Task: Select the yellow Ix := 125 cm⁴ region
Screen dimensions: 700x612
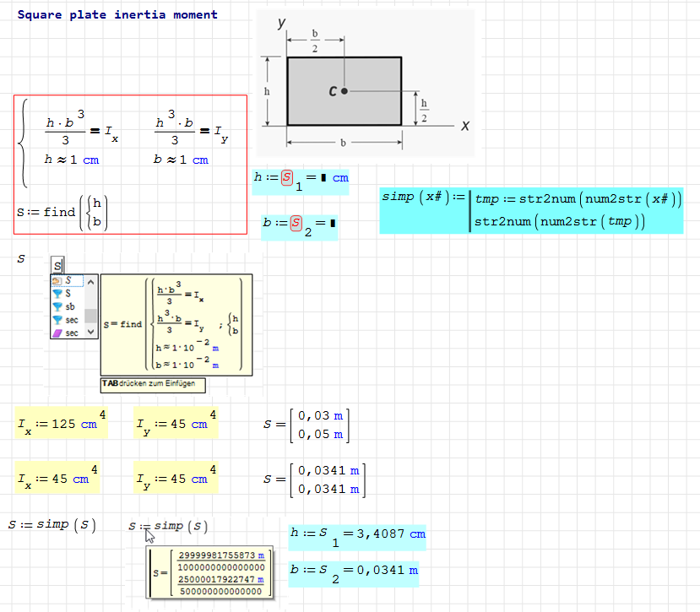Action: point(62,423)
